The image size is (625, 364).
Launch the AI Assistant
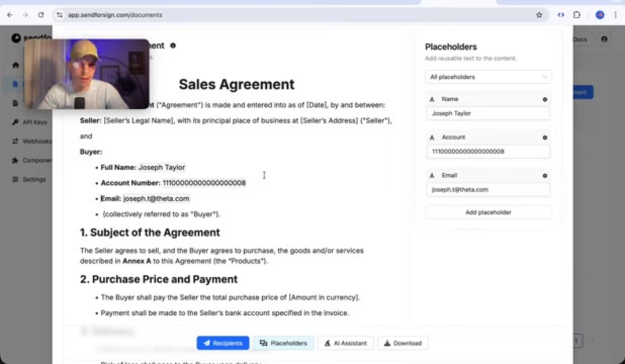pos(346,343)
